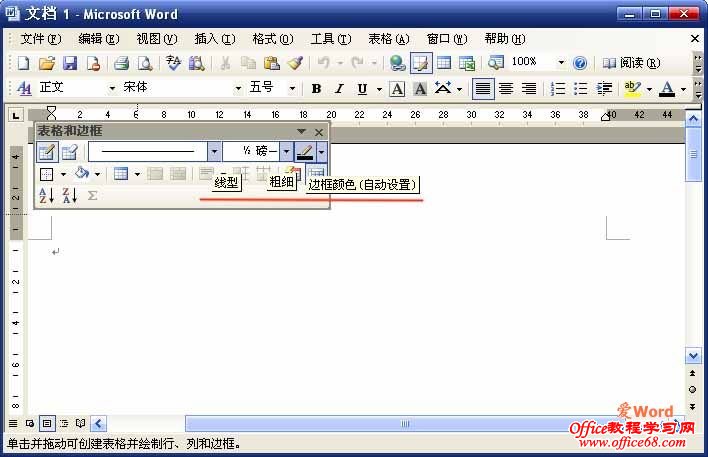Toggle the Draw Table pencil tool
Viewport: 708px width, 457px height.
(x=47, y=152)
